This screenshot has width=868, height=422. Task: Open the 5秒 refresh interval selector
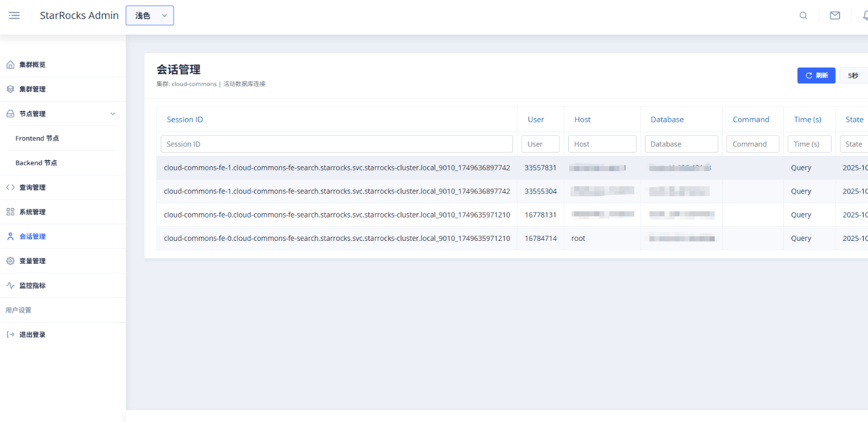pos(854,75)
